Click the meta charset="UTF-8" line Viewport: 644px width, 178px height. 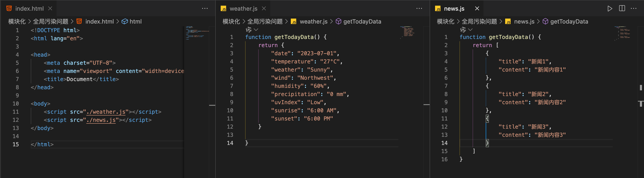(x=80, y=63)
